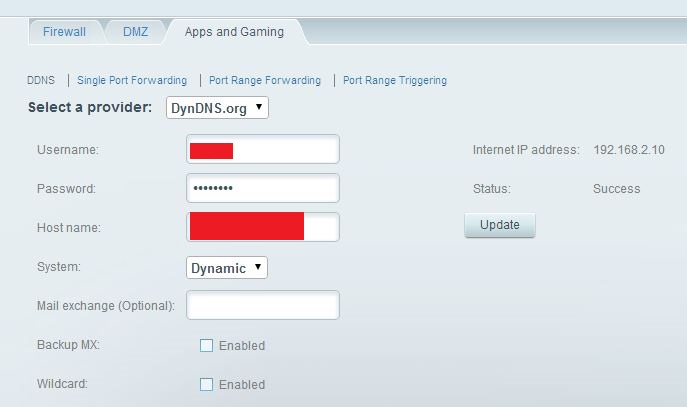This screenshot has height=407, width=687.
Task: Select the Apps and Gaming tab
Action: pyautogui.click(x=234, y=32)
